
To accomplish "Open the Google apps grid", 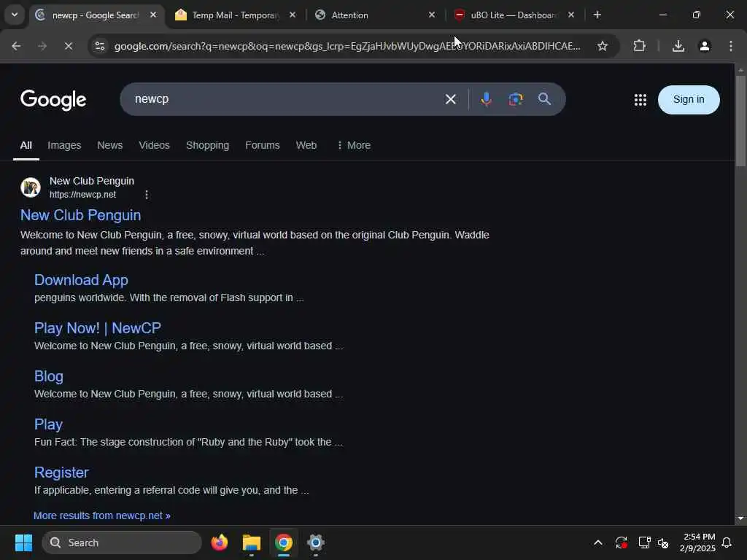I will tap(640, 99).
